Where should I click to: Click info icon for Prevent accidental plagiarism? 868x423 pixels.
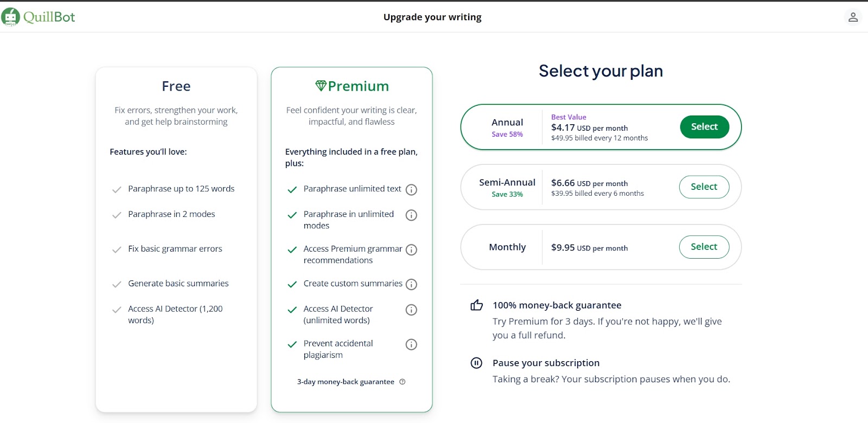tap(411, 344)
